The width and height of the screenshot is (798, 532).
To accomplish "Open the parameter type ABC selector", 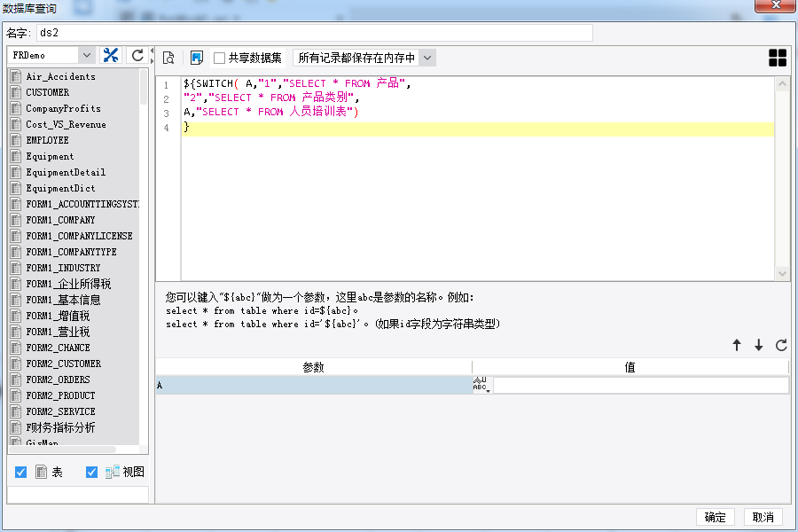I will tap(481, 384).
